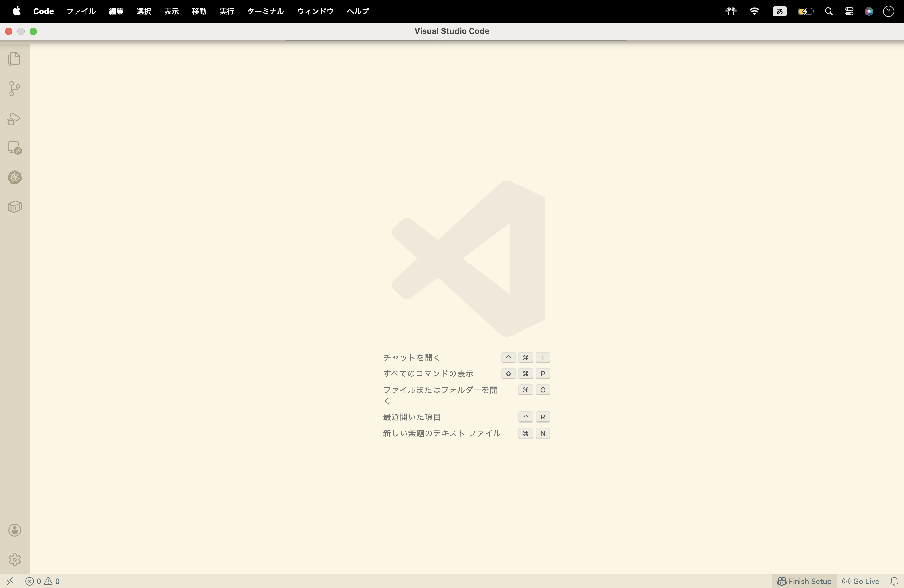Click the remote window indicator in the status bar
904x588 pixels.
click(10, 581)
